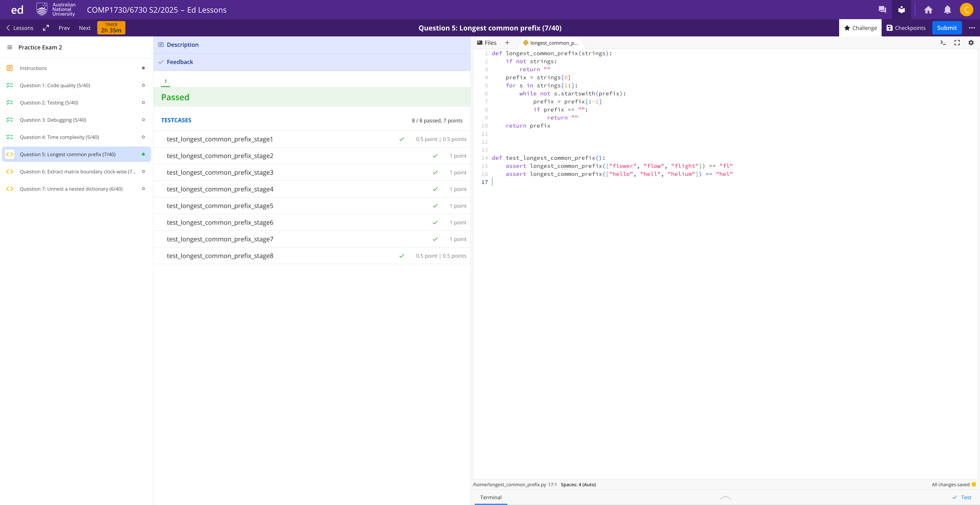980x505 pixels.
Task: Click the "8 / 8 passed, 7 points" summary
Action: (437, 121)
